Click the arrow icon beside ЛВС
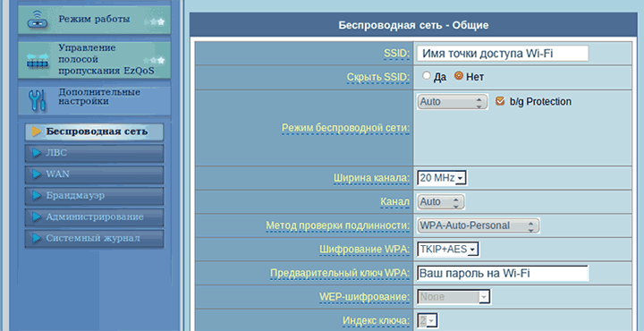Screen dimensions: 644x331 click(x=37, y=153)
